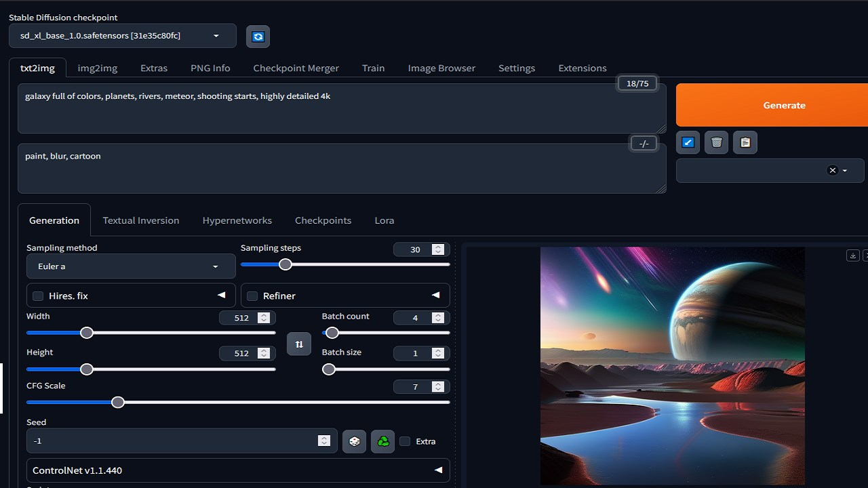Randomize seed with the dice icon
This screenshot has height=488, width=868.
[354, 441]
